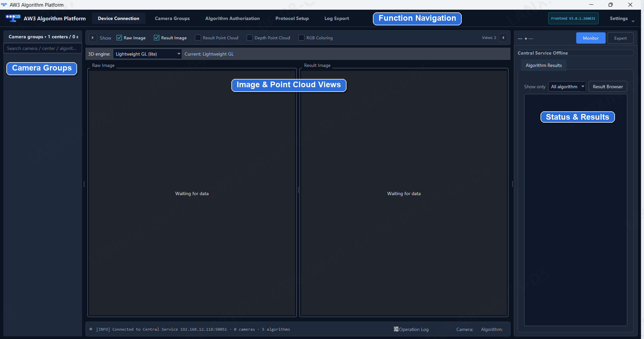Click the left-arrow button beside Views: 2
This screenshot has width=644, height=339.
click(x=503, y=38)
